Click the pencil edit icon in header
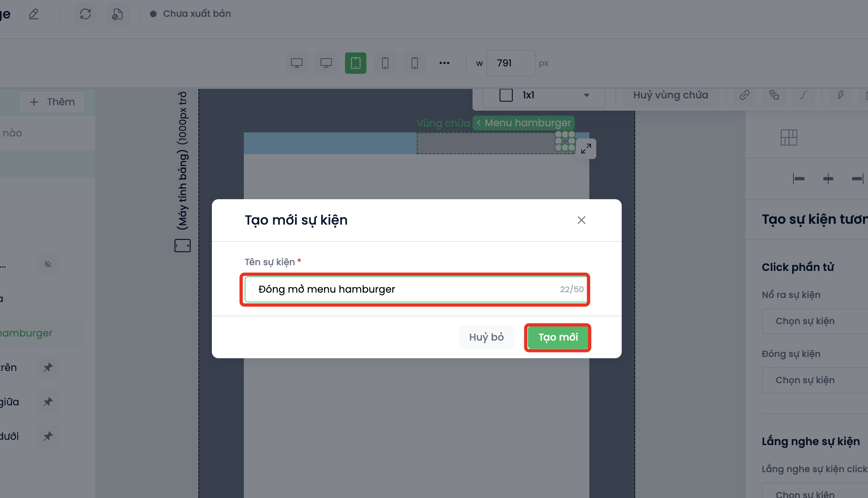The height and width of the screenshot is (498, 868). point(34,14)
